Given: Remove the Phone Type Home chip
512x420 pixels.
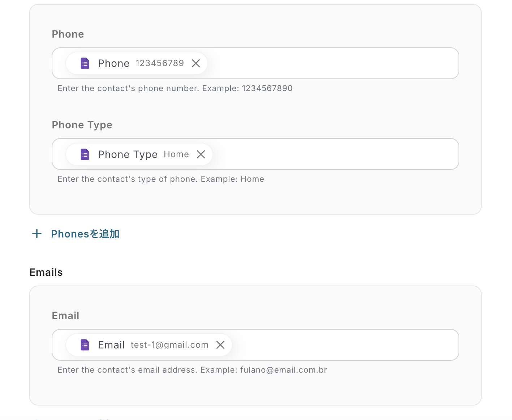Looking at the screenshot, I should [x=201, y=154].
